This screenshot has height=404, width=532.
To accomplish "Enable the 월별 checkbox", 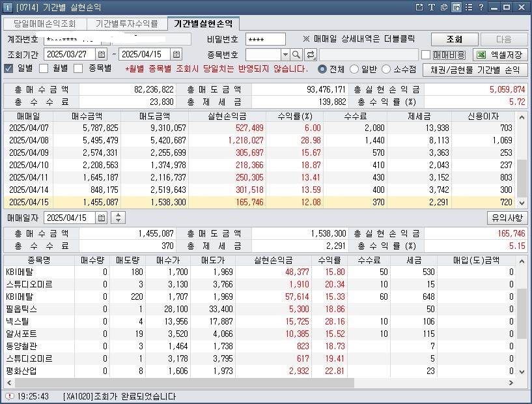I will pyautogui.click(x=44, y=68).
